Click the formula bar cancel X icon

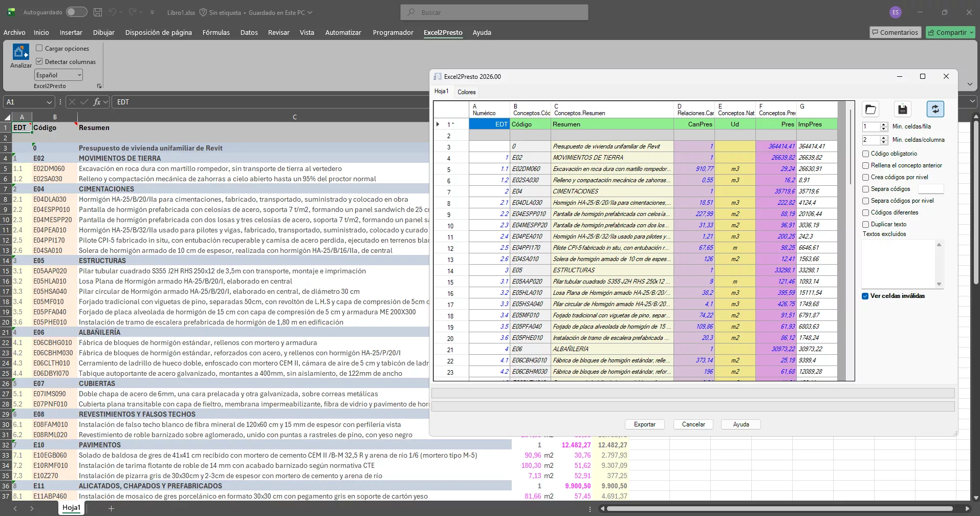tap(72, 102)
